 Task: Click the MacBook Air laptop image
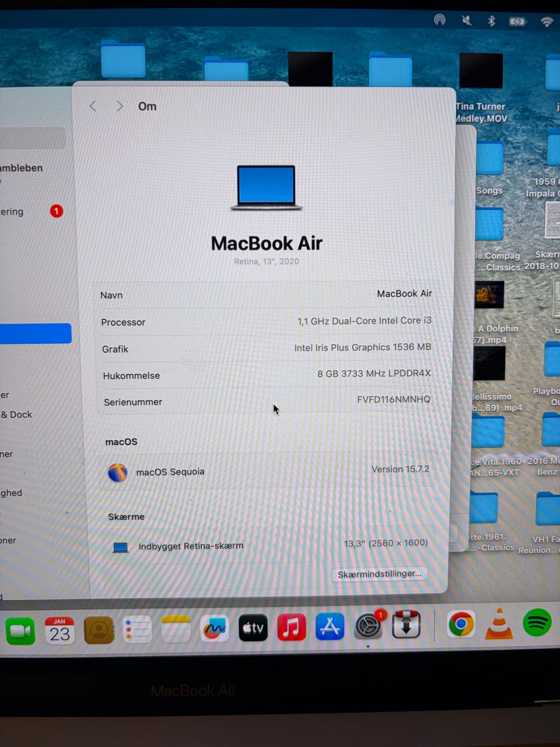coord(267,188)
